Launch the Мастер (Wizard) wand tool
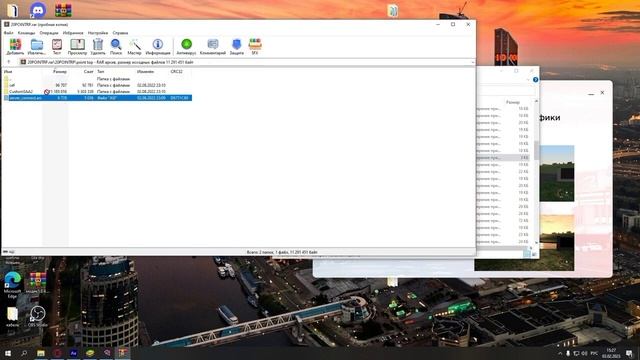The width and height of the screenshot is (640, 360). click(134, 47)
